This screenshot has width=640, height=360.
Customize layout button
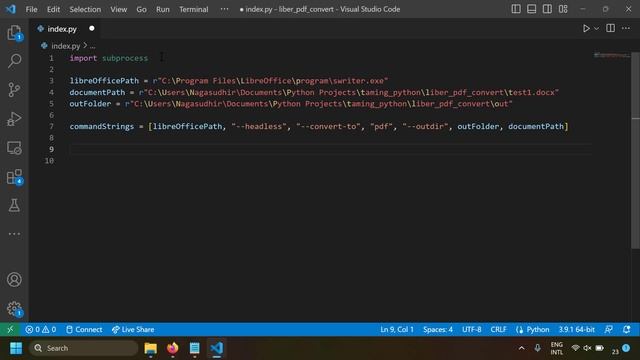tap(563, 9)
